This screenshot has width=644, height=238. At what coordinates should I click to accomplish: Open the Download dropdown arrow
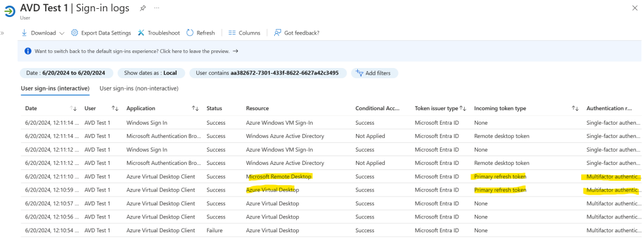(x=62, y=33)
